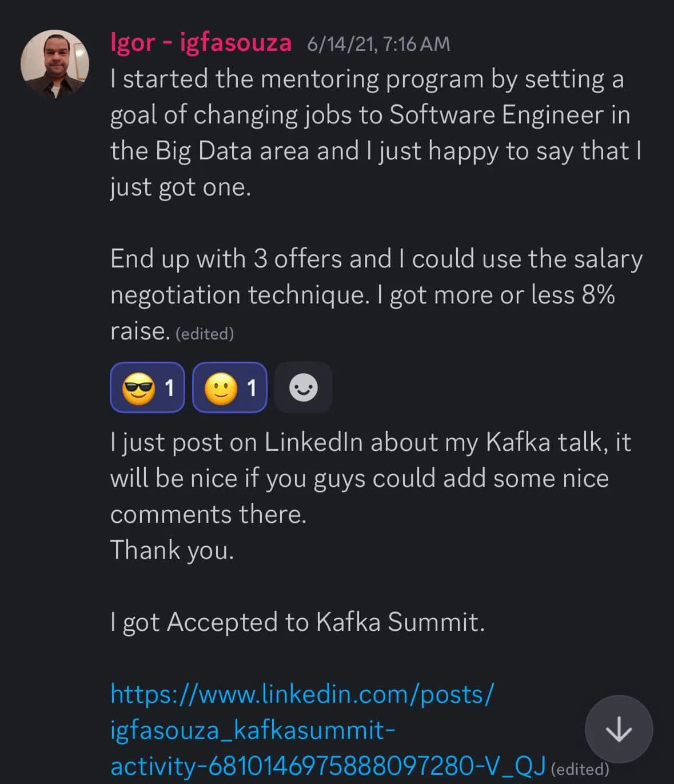The width and height of the screenshot is (674, 784).
Task: Click the igfasouza_kafkasummit- line of the URL
Action: [252, 730]
